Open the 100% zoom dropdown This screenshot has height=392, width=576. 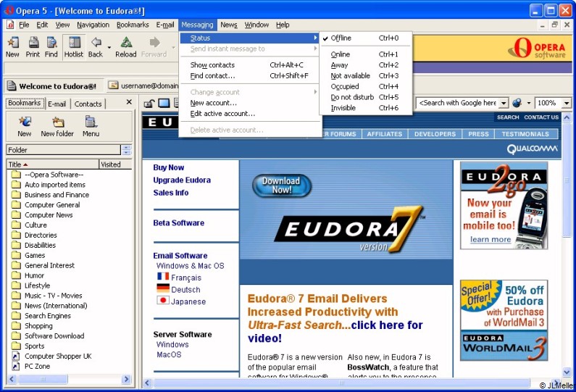(567, 103)
